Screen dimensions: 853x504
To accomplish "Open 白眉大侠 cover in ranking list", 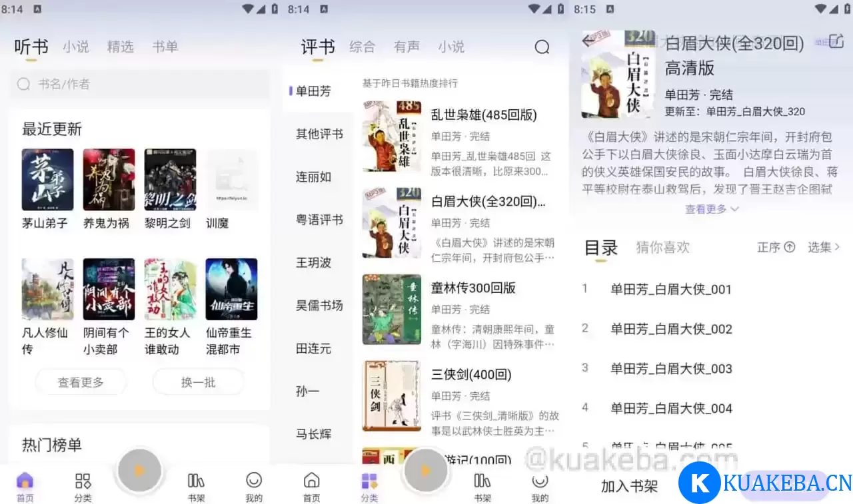I will [392, 222].
